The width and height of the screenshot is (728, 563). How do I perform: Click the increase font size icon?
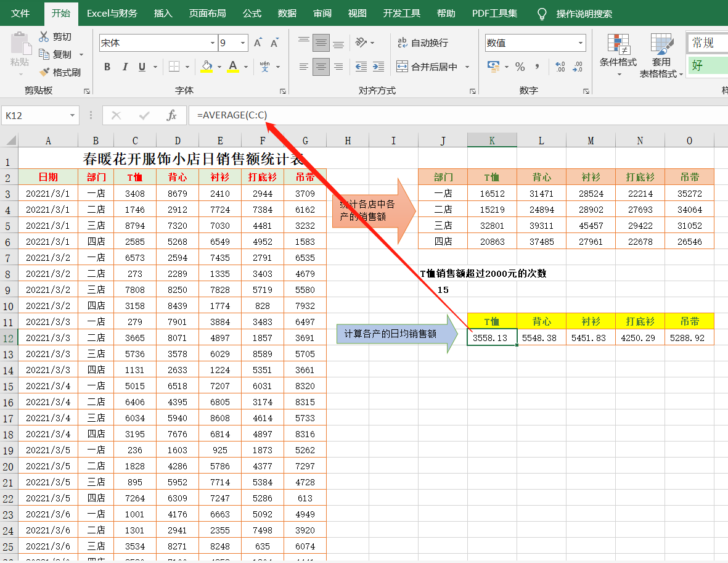pos(258,43)
